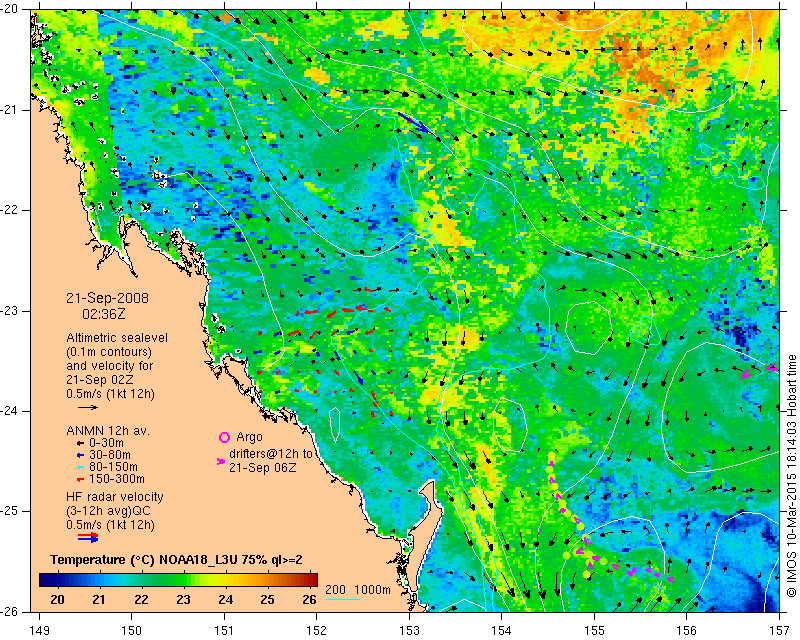
Task: Click the date label 21-Sep-2008
Action: [107, 298]
